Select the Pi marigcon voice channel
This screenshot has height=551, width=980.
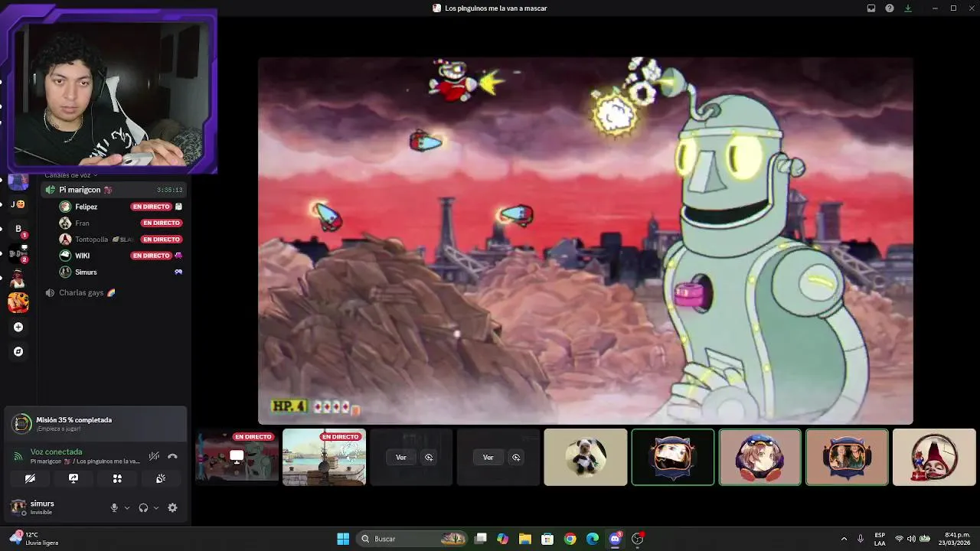coord(113,190)
